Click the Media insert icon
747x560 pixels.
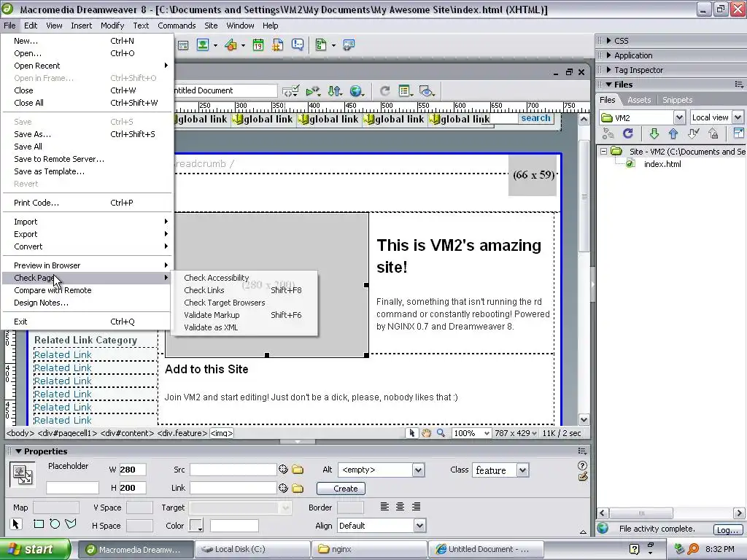click(231, 45)
